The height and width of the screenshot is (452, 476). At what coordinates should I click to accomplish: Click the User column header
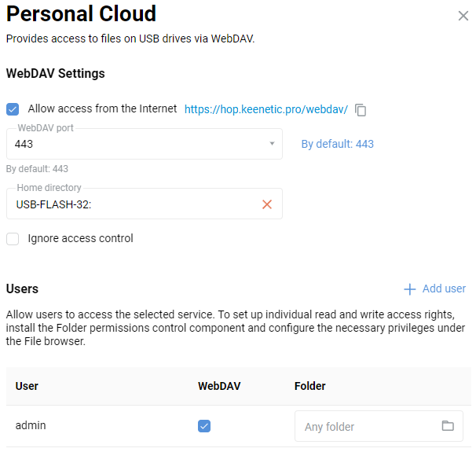[27, 386]
